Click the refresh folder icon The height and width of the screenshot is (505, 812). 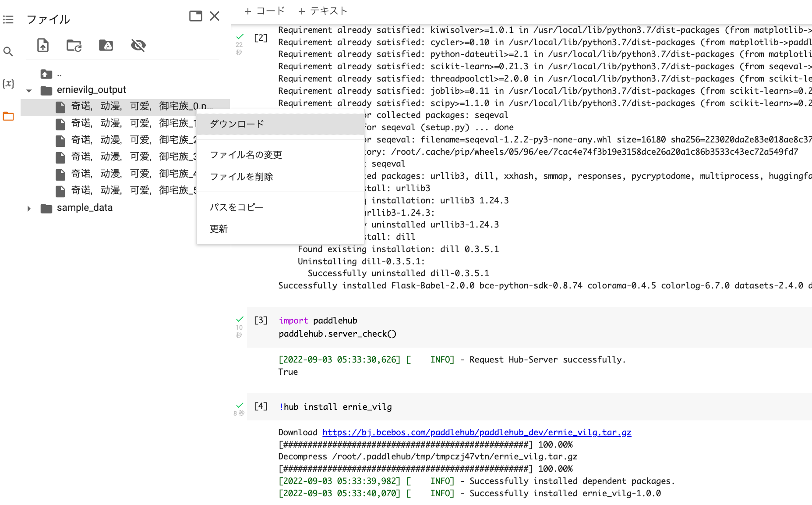tap(74, 45)
